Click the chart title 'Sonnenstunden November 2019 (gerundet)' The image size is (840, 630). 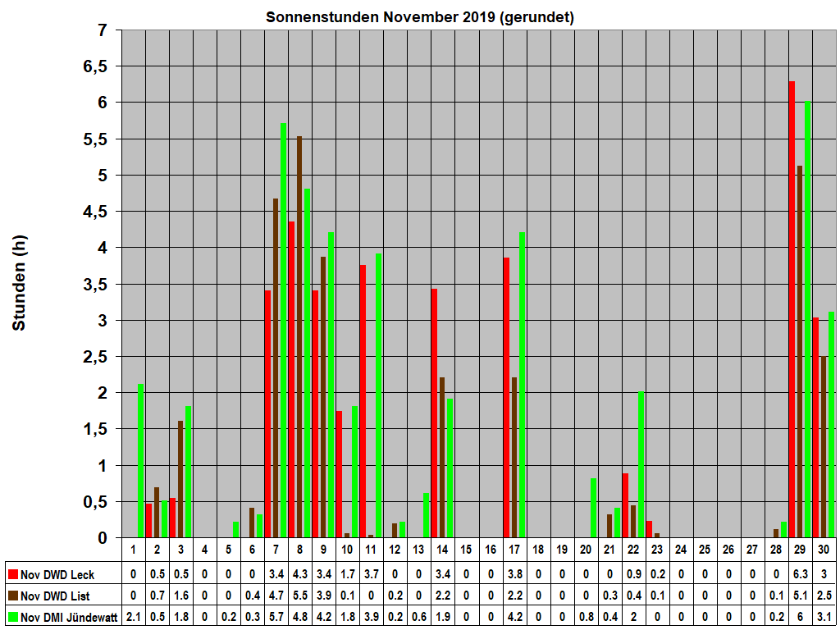click(x=420, y=17)
